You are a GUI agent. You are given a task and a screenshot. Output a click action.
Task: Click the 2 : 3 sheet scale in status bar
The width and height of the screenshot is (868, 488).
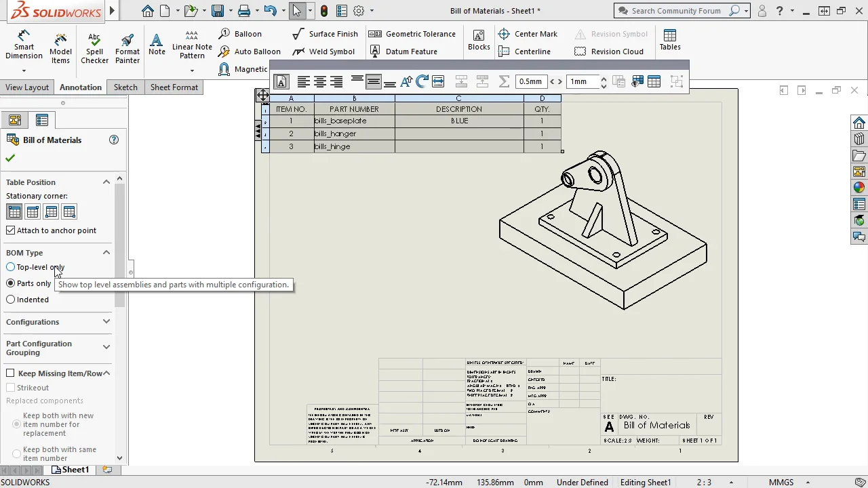coord(705,483)
